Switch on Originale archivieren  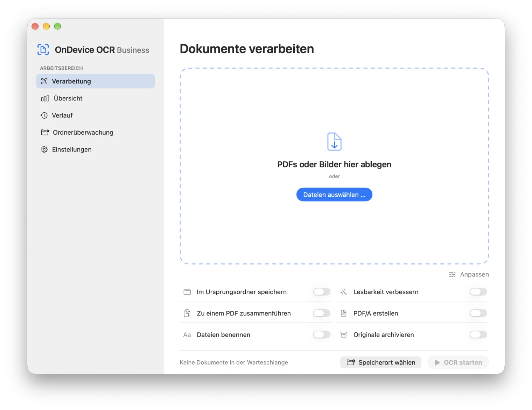(478, 335)
